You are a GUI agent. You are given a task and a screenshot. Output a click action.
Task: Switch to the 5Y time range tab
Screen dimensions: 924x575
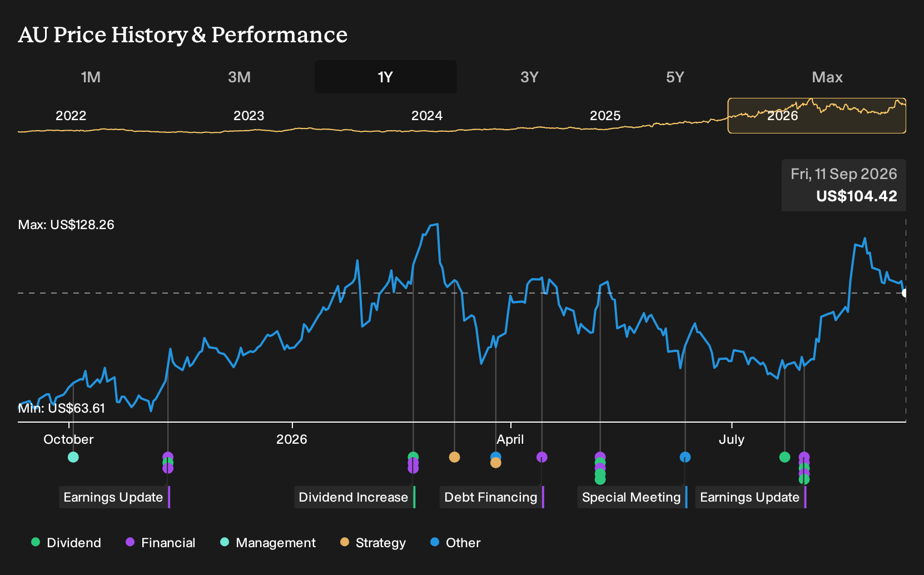[675, 77]
